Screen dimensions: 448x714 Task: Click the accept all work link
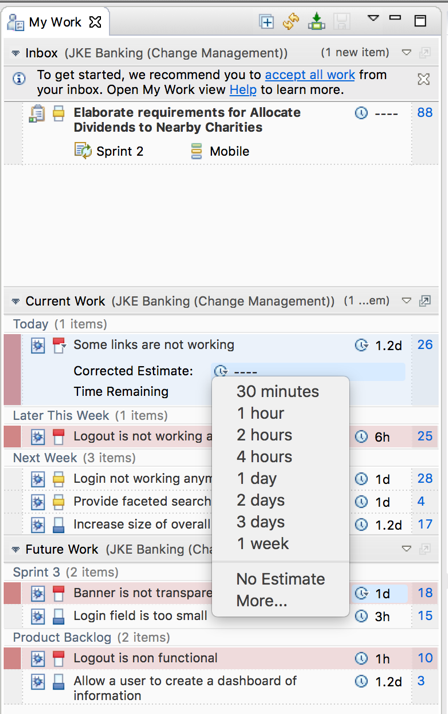pyautogui.click(x=310, y=75)
